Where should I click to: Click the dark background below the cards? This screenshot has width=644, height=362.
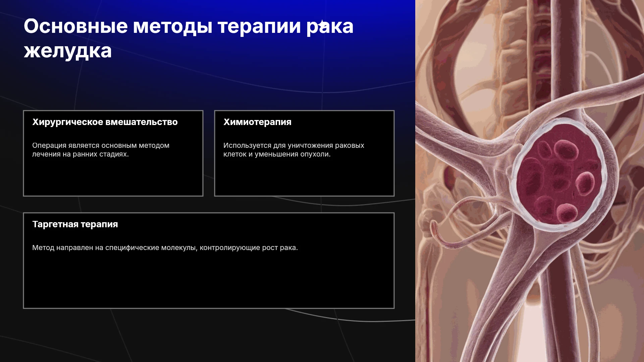click(x=208, y=335)
